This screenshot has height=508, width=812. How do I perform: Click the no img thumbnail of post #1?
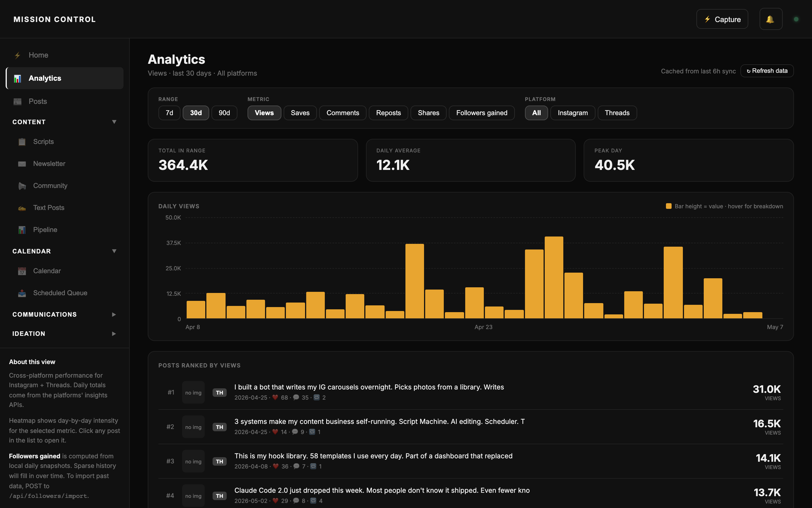click(x=193, y=392)
